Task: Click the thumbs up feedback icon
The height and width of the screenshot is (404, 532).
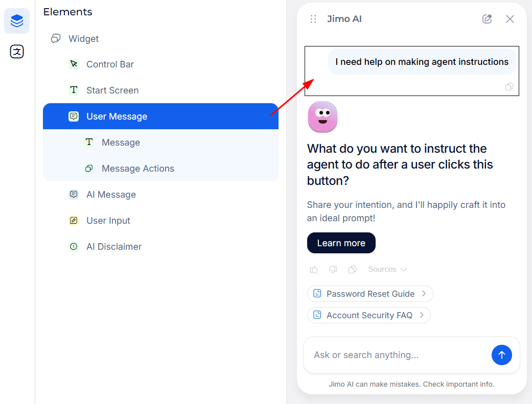Action: pos(314,269)
